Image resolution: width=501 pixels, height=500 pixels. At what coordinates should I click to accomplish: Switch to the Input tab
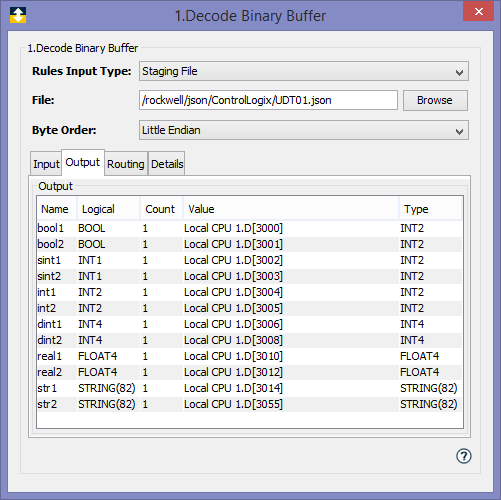[x=46, y=164]
